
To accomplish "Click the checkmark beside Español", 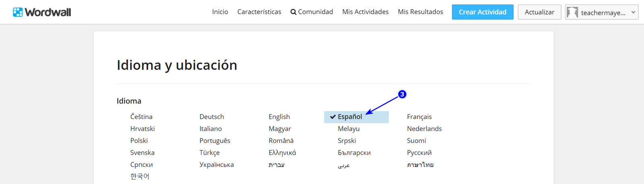I will 333,117.
